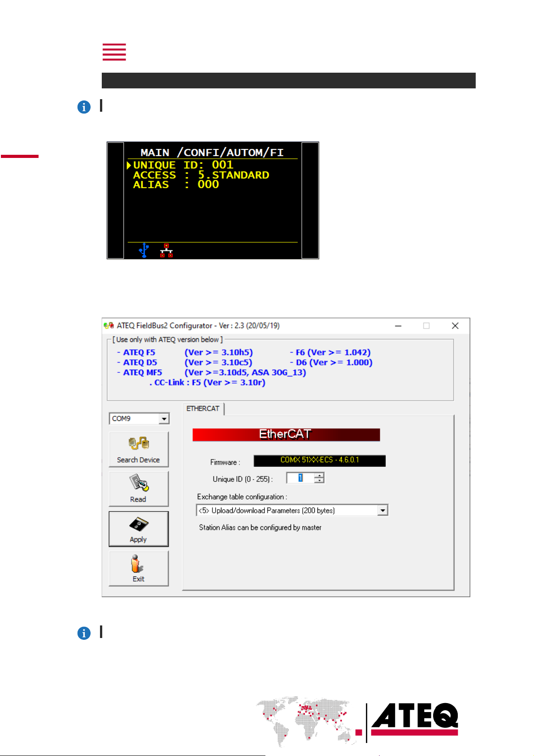Select the ALIAS : 000 line
534x756 pixels.
(x=176, y=184)
